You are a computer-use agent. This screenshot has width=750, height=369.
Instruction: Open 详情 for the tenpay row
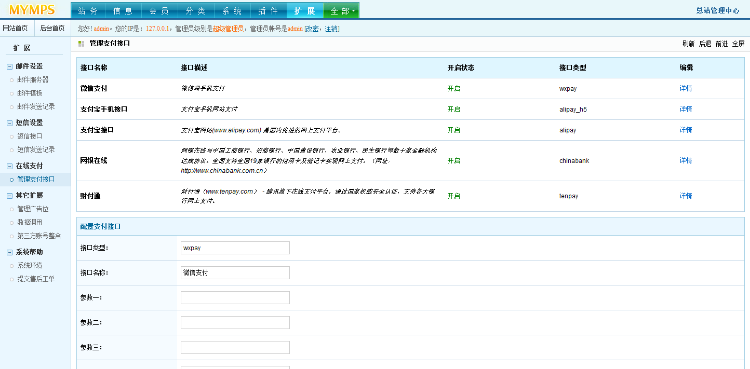point(685,196)
